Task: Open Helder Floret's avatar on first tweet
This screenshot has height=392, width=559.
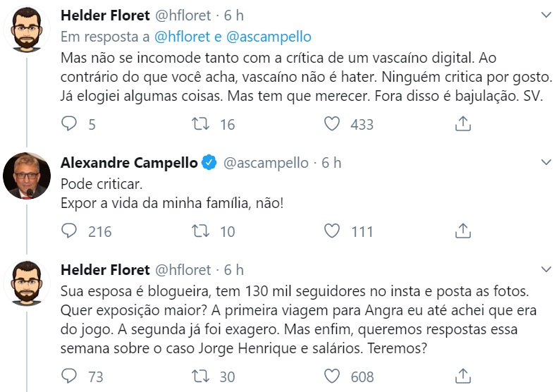Action: point(27,27)
